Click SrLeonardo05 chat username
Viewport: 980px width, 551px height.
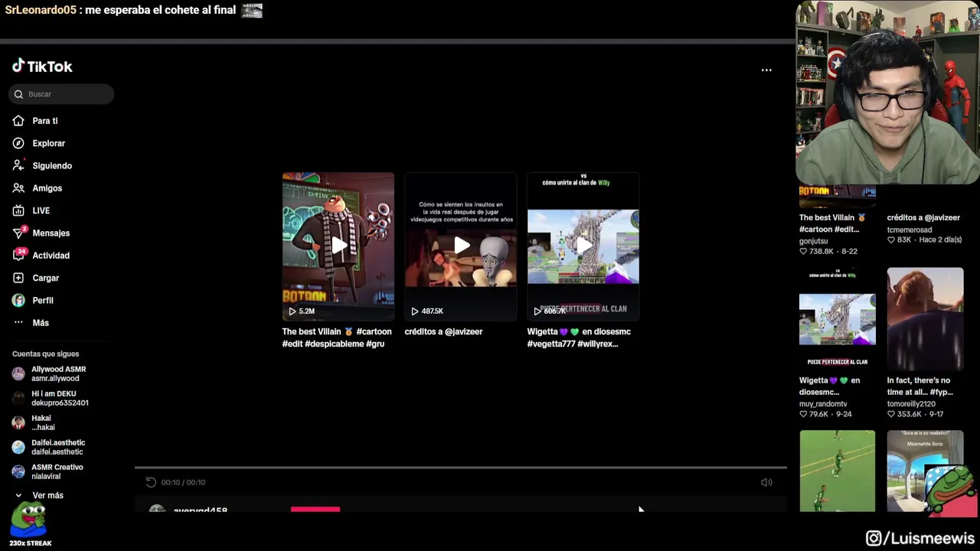coord(41,10)
